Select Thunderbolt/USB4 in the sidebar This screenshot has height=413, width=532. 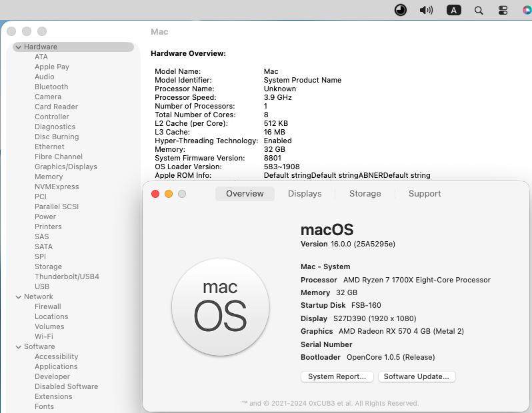pos(67,276)
